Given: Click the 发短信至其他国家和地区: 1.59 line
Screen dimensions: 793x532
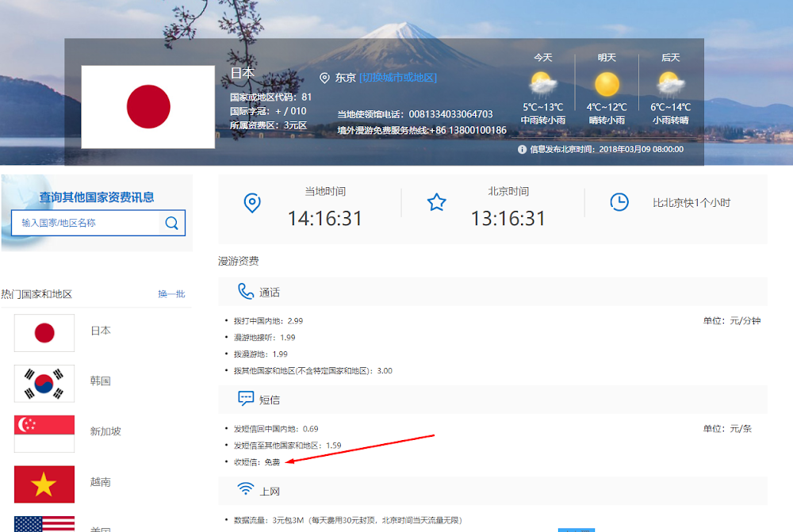Looking at the screenshot, I should click(x=287, y=446).
